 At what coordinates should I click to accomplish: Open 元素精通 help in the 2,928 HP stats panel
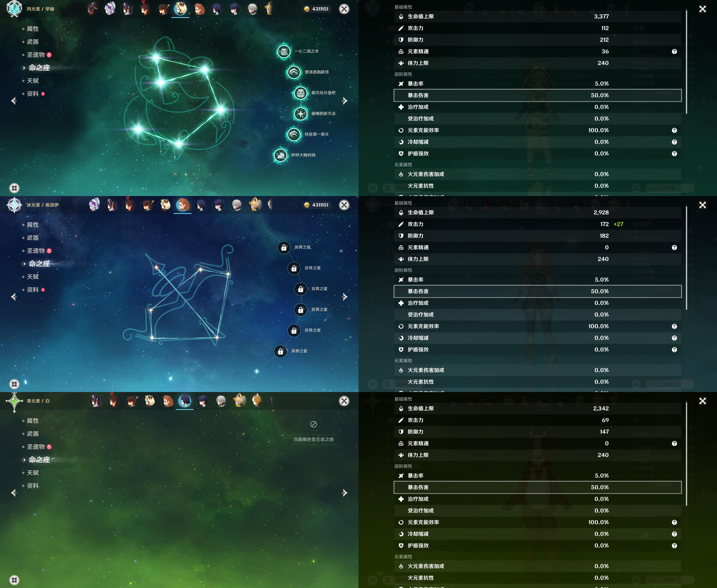click(x=674, y=248)
